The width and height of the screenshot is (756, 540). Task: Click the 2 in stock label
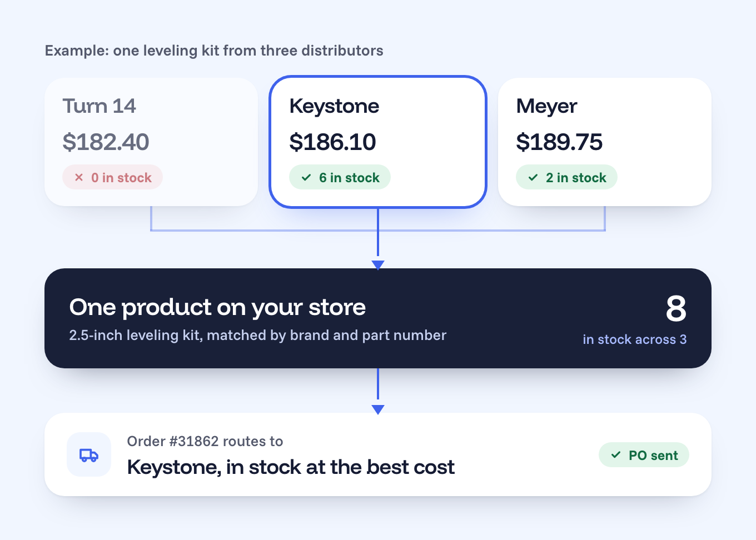point(576,178)
